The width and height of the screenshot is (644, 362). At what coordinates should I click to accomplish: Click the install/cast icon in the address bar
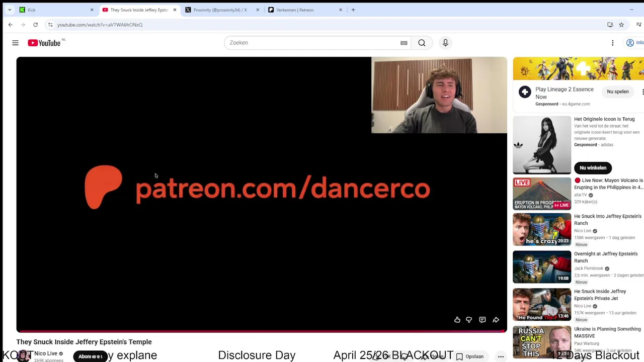610,25
